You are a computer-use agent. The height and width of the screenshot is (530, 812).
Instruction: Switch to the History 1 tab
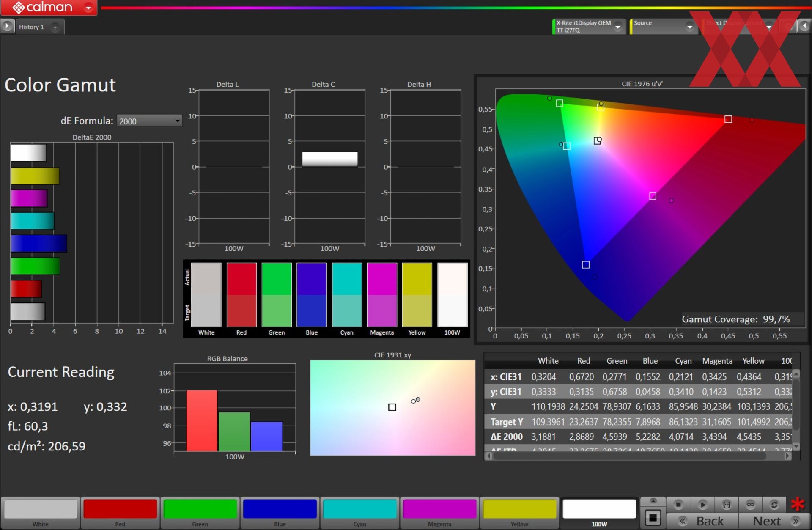[x=31, y=27]
